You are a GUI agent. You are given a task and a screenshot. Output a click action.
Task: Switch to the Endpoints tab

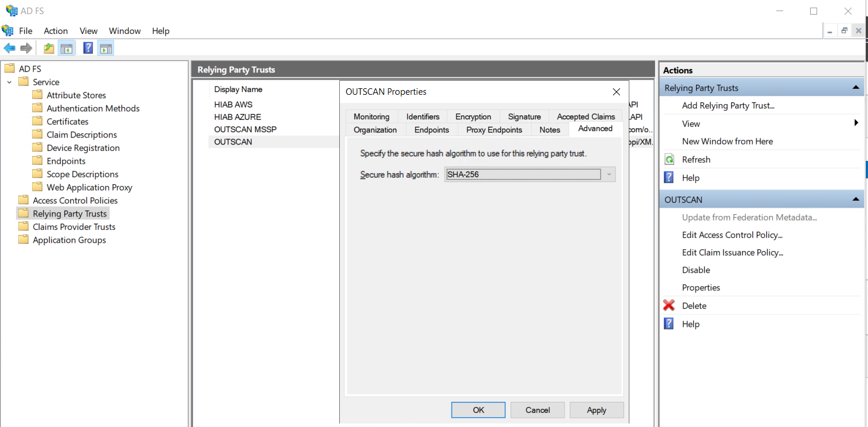[432, 130]
